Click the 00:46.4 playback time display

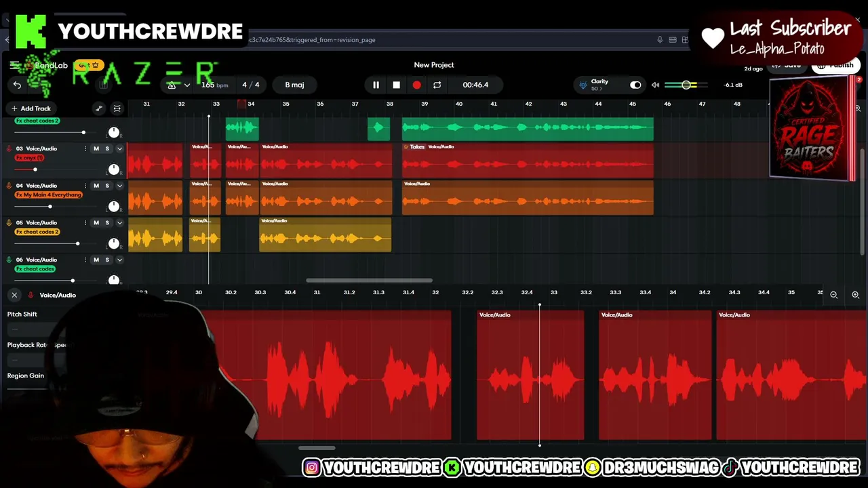(x=475, y=85)
